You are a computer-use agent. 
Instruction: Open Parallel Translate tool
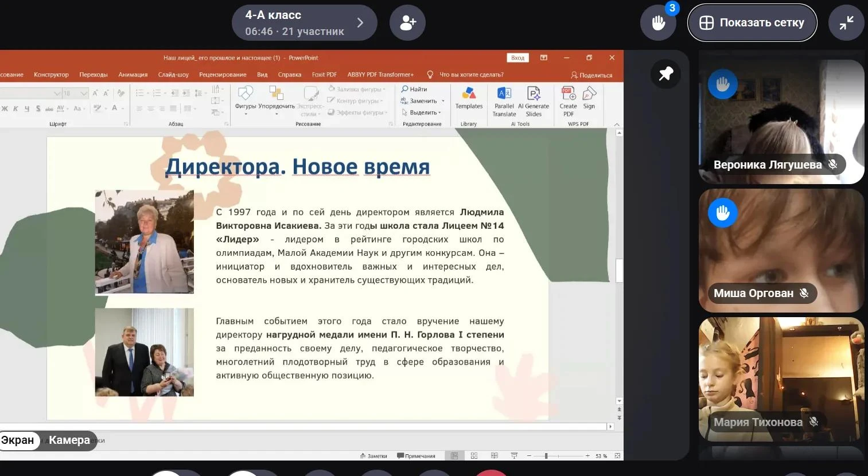point(504,102)
